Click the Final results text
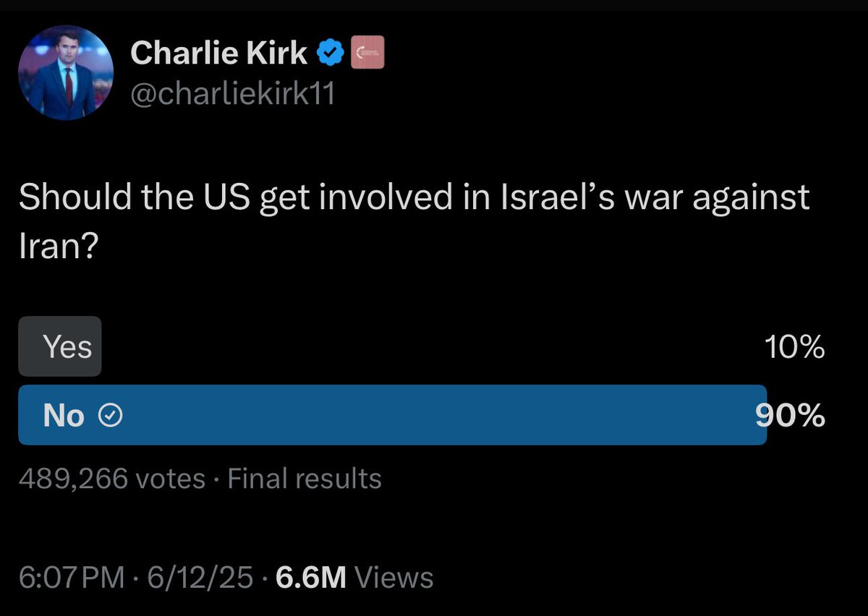 click(305, 479)
